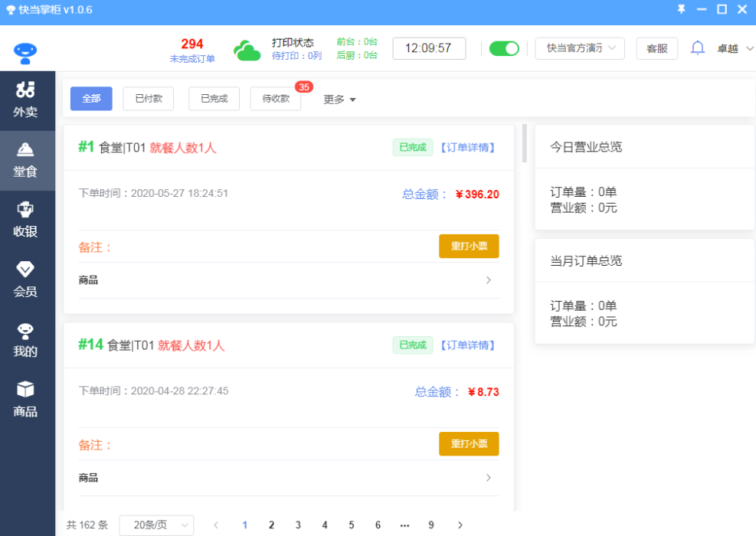Screen dimensions: 756x536
Task: Open the 20条/页 page size selector
Action: tap(156, 525)
